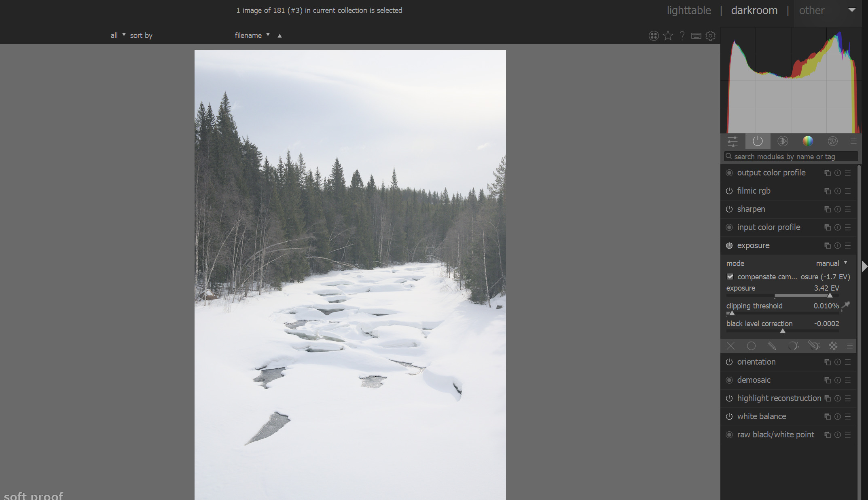This screenshot has width=868, height=500.
Task: Disable the sharpen module
Action: tap(729, 209)
